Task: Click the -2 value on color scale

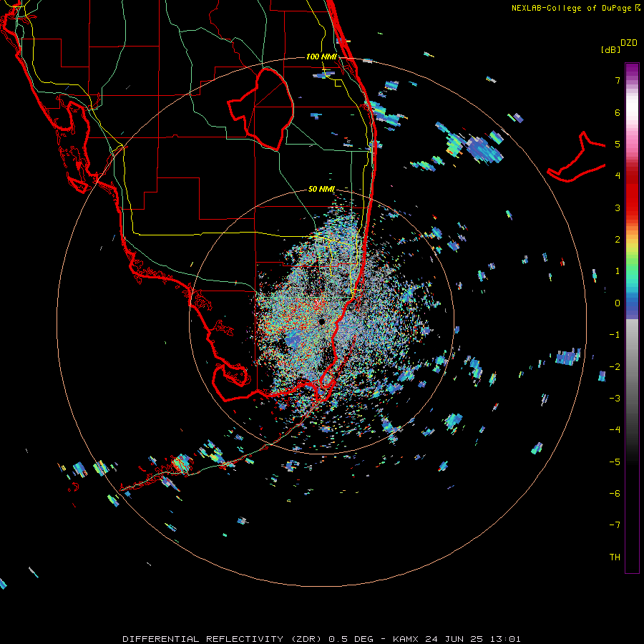Action: tap(615, 366)
